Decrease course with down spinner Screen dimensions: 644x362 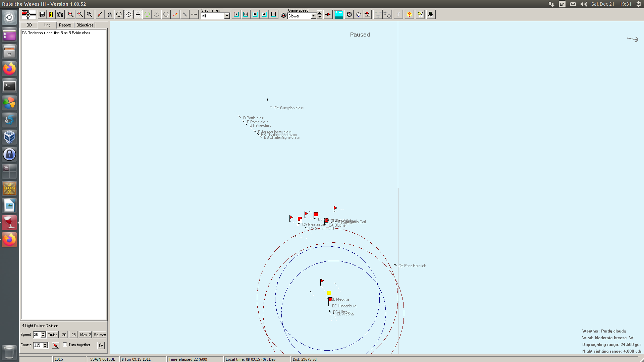(x=45, y=347)
